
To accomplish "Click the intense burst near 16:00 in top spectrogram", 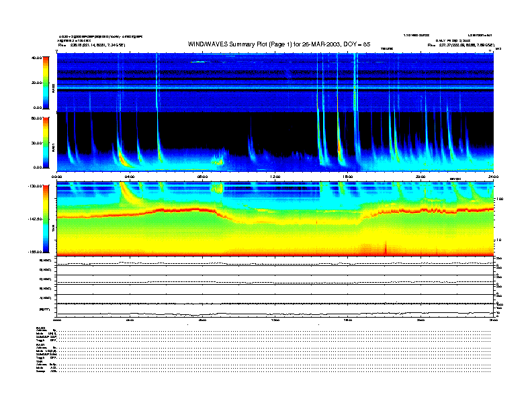I will click(355, 83).
